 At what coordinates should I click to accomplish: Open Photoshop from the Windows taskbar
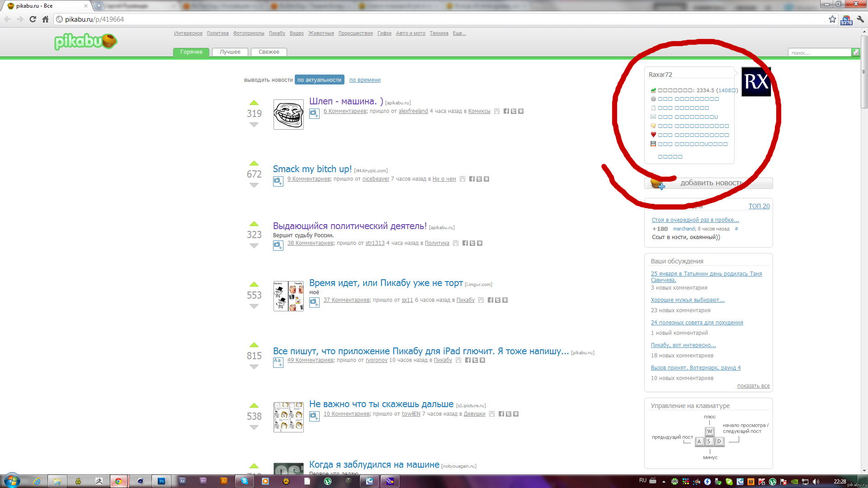(x=161, y=481)
